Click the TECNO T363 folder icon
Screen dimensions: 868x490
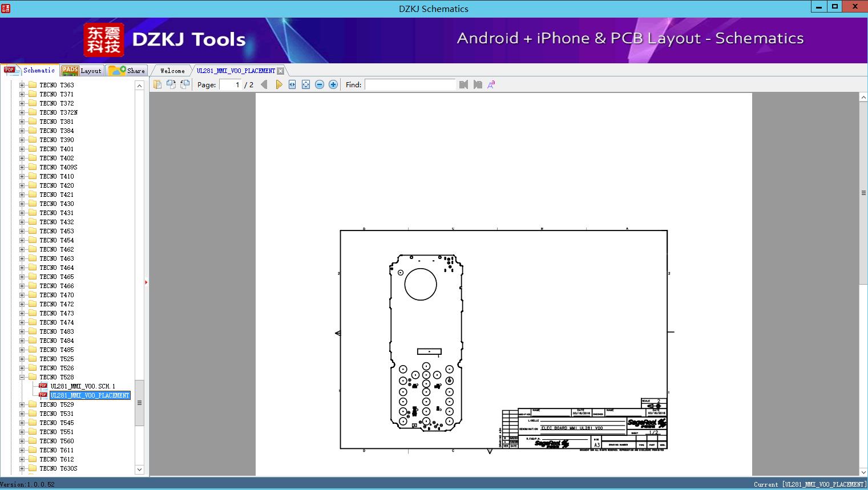[33, 85]
